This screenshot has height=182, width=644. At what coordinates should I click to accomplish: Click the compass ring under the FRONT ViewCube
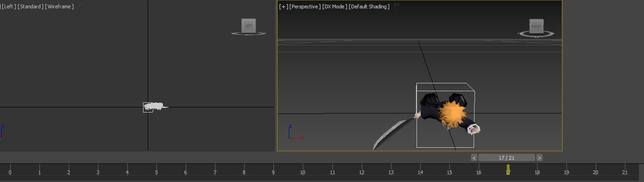click(536, 35)
